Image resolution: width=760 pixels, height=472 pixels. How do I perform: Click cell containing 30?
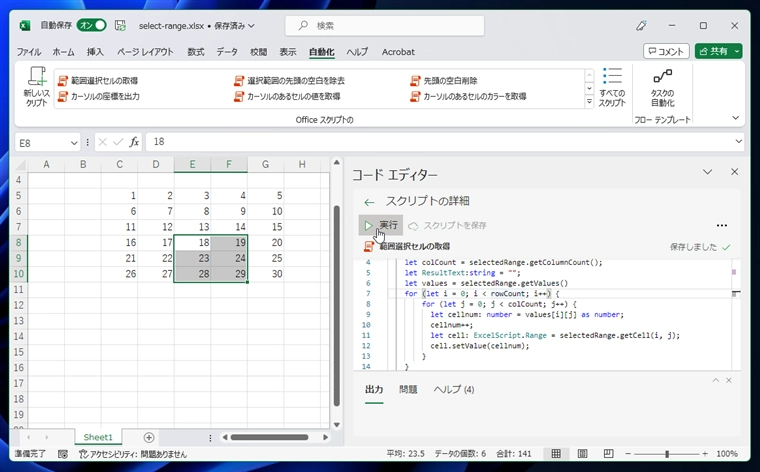click(266, 274)
